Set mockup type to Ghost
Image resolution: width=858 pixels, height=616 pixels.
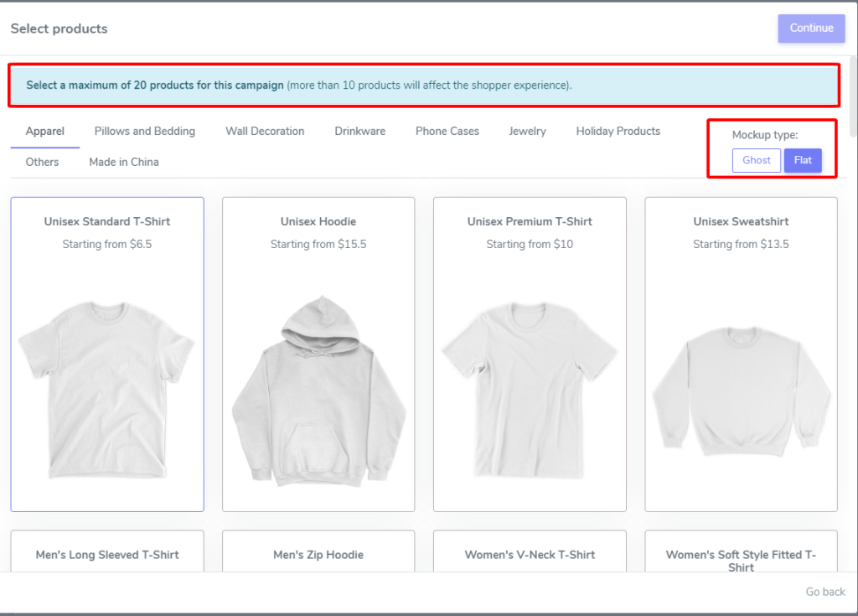coord(757,160)
